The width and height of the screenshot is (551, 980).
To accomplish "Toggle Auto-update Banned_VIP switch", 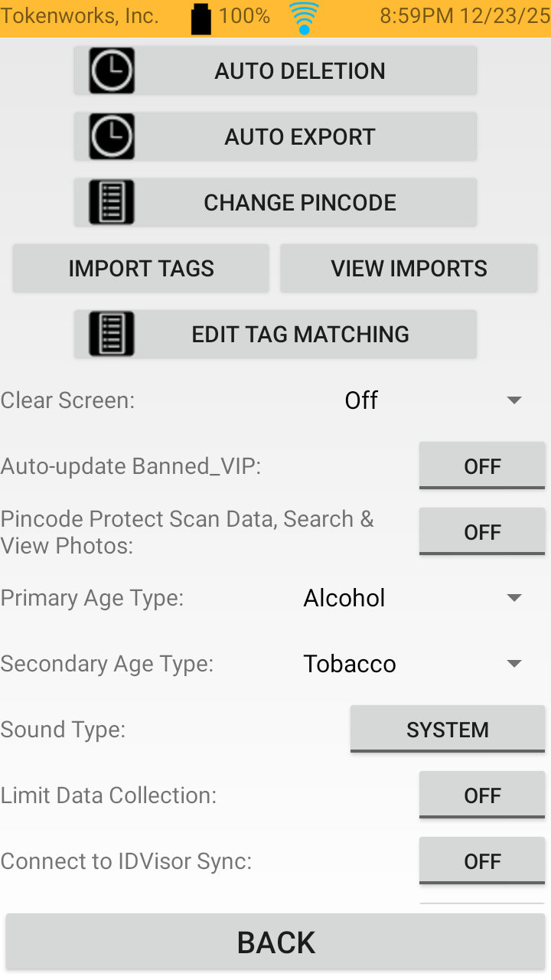I will 481,466.
